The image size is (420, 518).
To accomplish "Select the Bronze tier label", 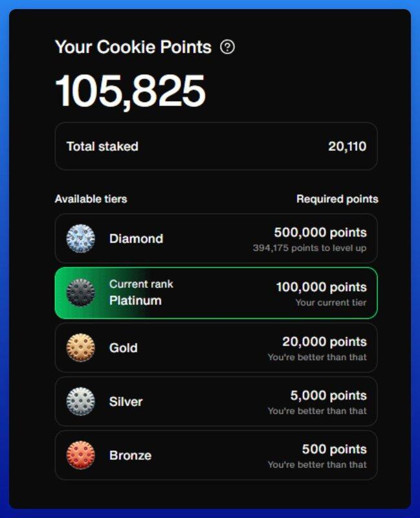I will (x=130, y=455).
